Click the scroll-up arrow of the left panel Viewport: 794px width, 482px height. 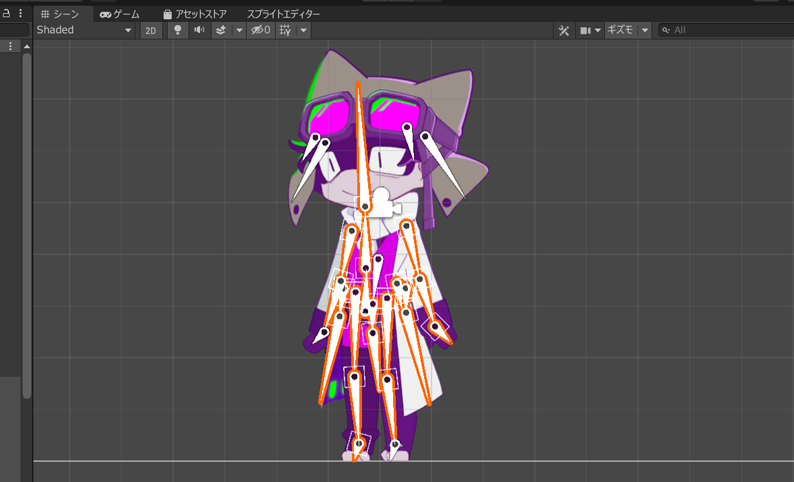(27, 47)
